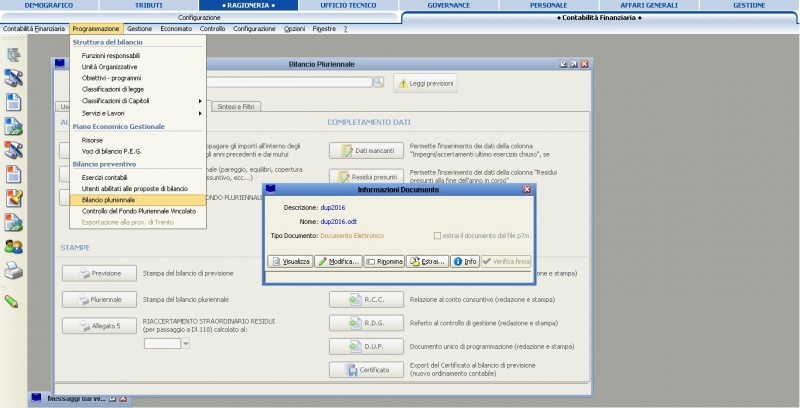This screenshot has width=800, height=408.
Task: Switch to the Sintesi e Filtri tab
Action: tap(236, 106)
